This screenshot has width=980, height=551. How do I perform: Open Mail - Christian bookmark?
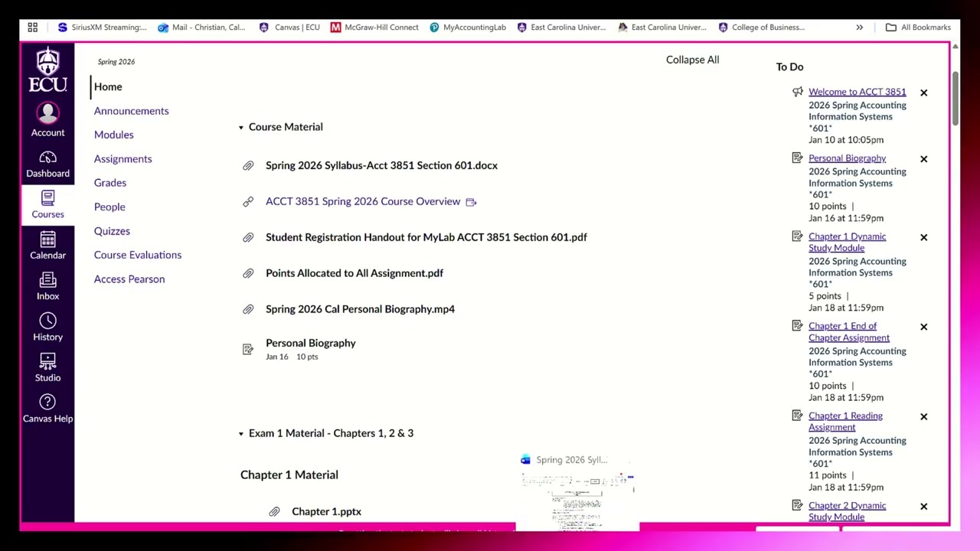201,28
